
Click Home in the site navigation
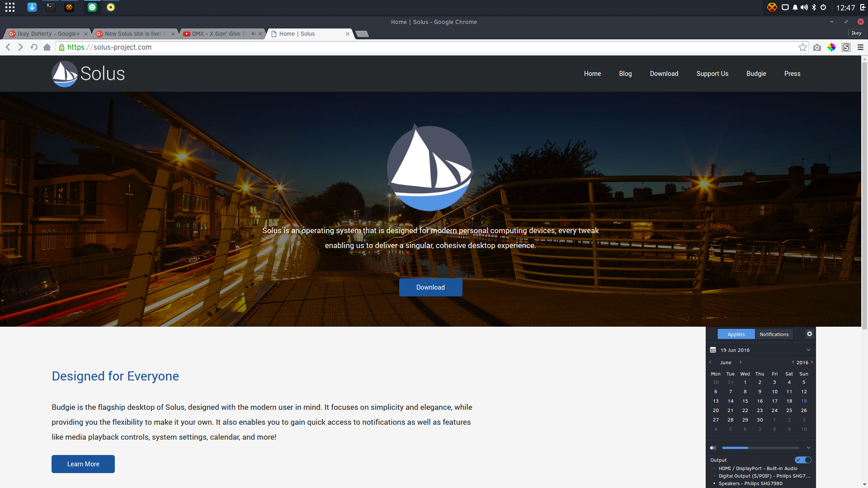pos(592,74)
